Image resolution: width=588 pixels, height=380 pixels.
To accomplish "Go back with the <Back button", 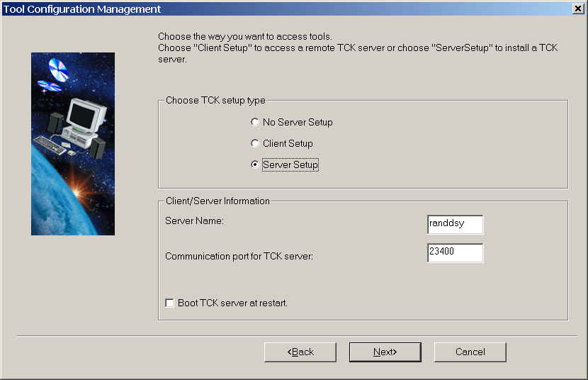I will tap(300, 352).
